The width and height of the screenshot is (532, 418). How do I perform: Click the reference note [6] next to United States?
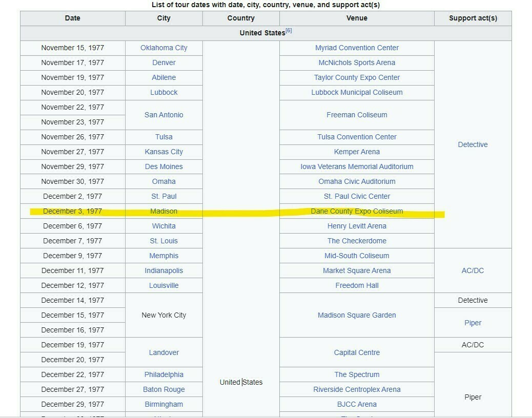point(289,30)
